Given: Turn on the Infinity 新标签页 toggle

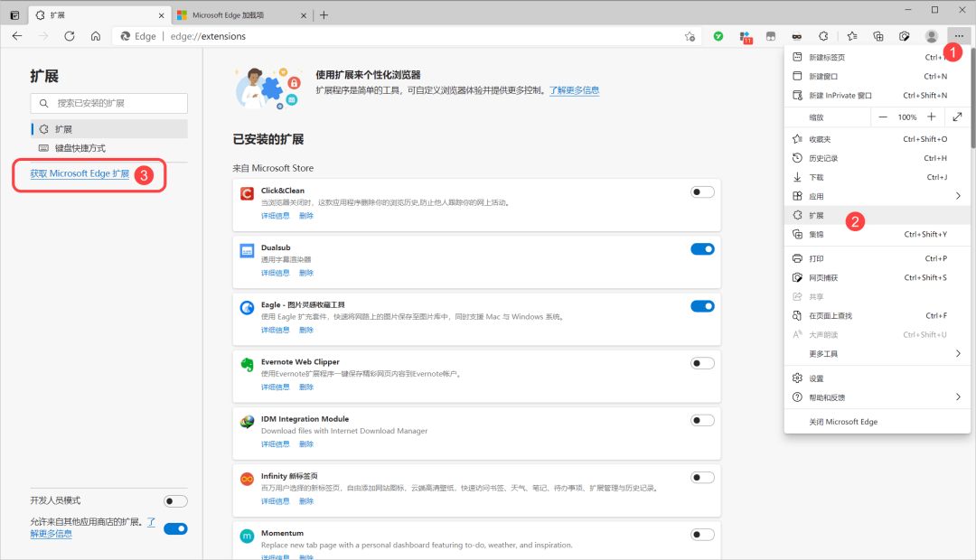Looking at the screenshot, I should click(x=702, y=478).
